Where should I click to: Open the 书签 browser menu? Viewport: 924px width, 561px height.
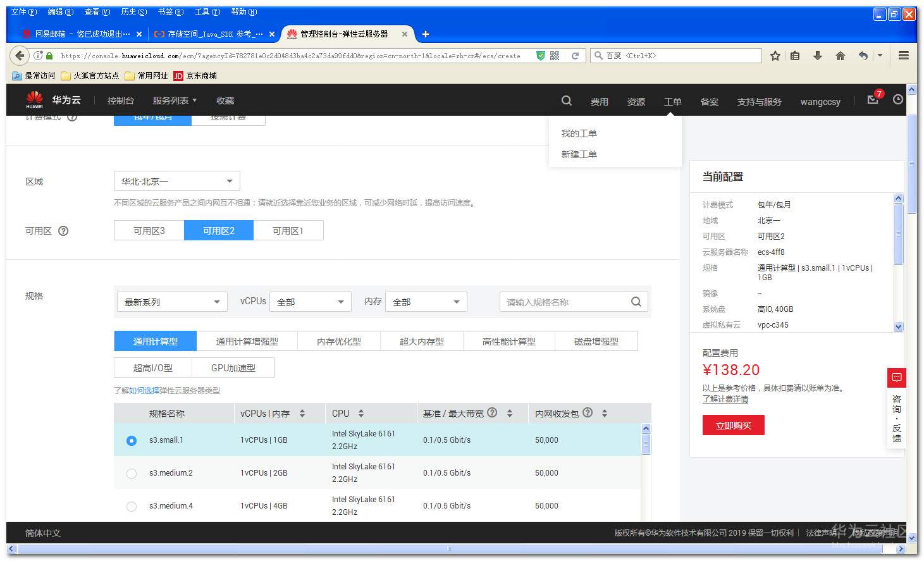[170, 12]
